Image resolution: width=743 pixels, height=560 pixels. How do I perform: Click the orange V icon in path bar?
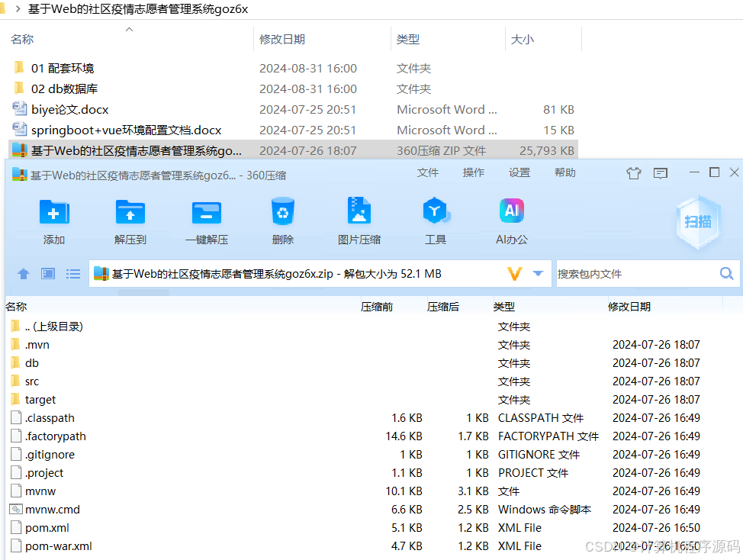point(515,274)
